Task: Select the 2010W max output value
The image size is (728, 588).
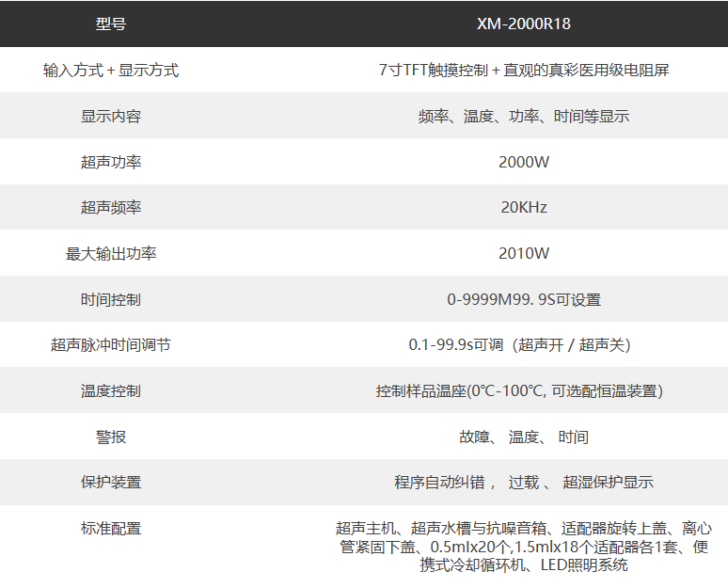Action: click(x=523, y=254)
